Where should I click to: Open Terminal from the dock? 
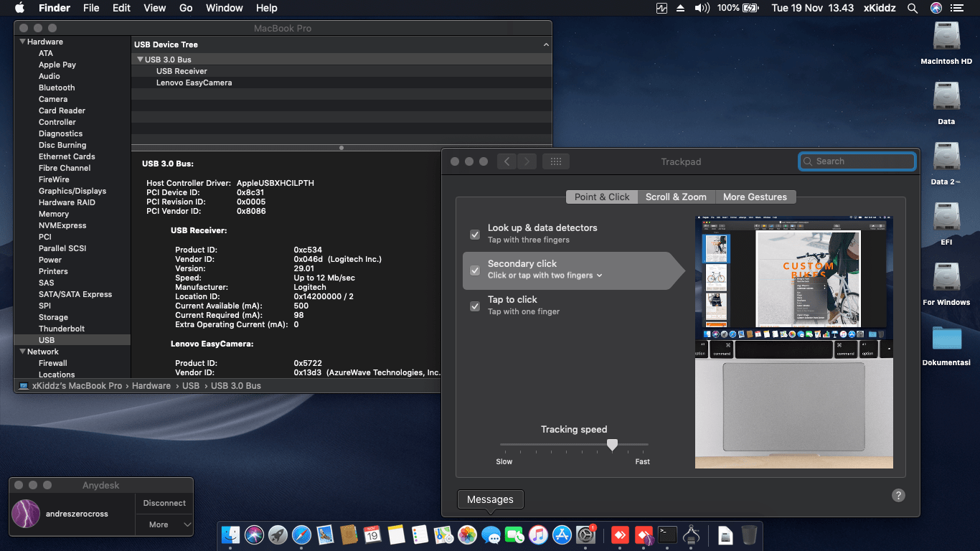(667, 534)
